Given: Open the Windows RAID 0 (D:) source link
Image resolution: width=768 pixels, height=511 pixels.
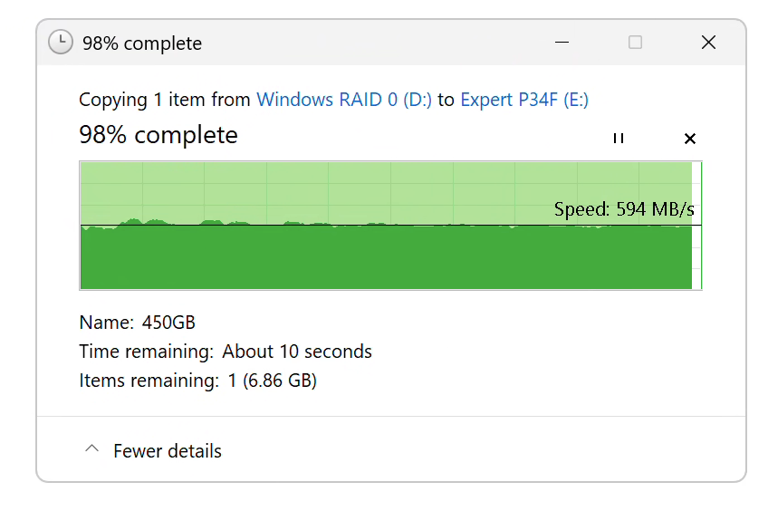Looking at the screenshot, I should click(344, 99).
